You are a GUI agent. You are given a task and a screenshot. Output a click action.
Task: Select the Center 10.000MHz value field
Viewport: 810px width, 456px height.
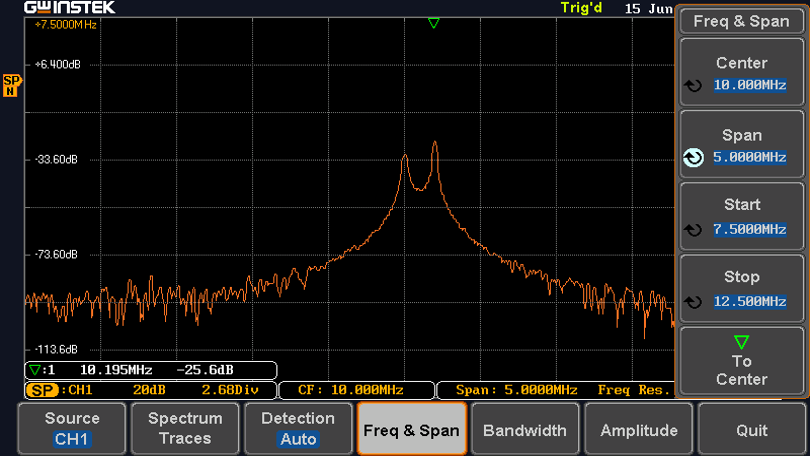click(x=750, y=86)
